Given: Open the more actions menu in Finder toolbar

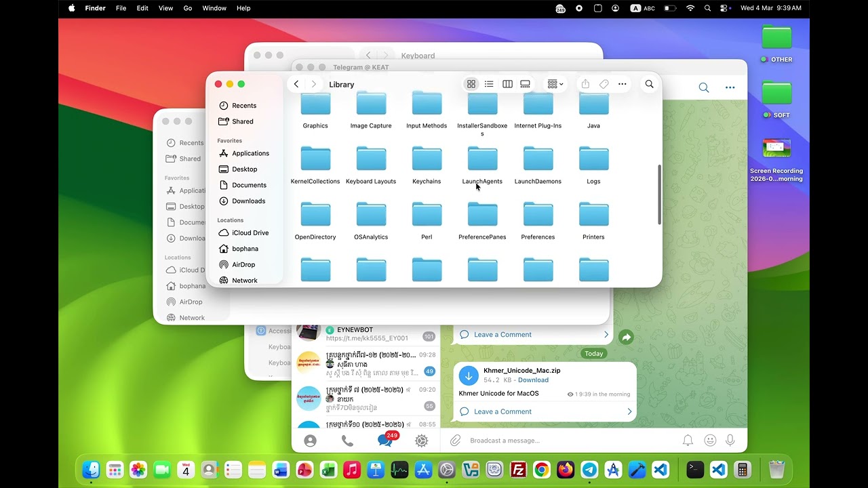Looking at the screenshot, I should point(623,84).
